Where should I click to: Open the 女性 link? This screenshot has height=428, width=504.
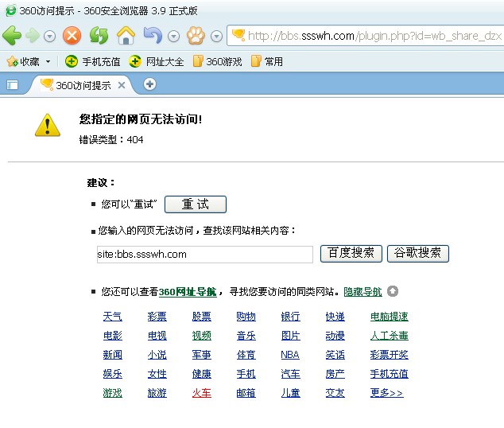[x=157, y=374]
